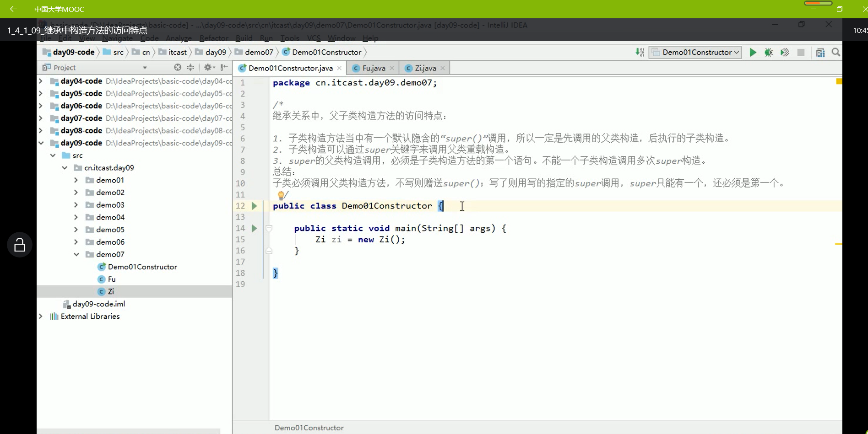
Task: Collapse the src folder
Action: tap(53, 155)
